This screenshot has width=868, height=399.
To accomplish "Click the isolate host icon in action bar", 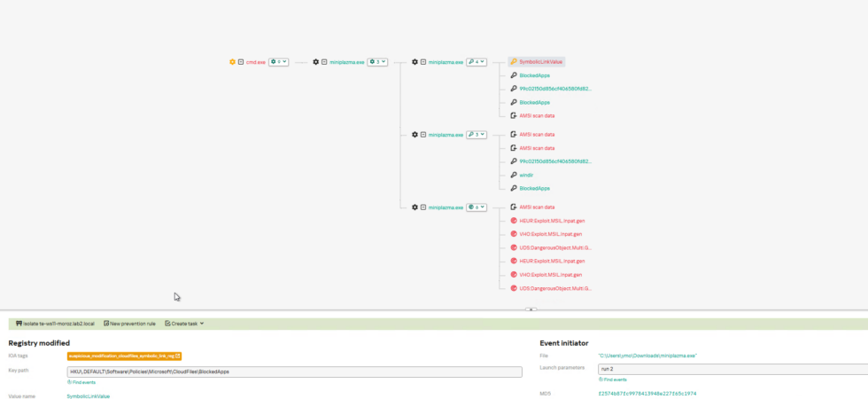I will [19, 323].
